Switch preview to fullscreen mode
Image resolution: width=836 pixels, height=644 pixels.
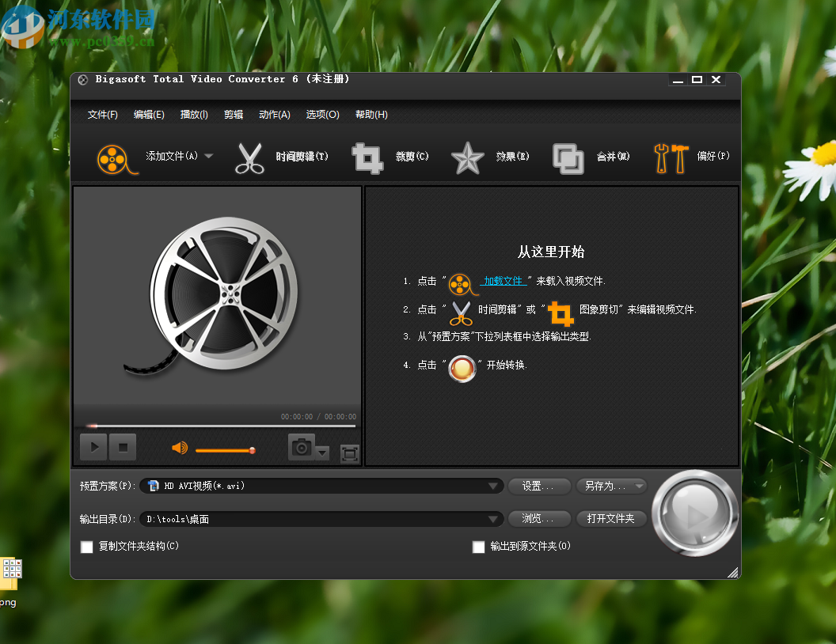(x=348, y=453)
